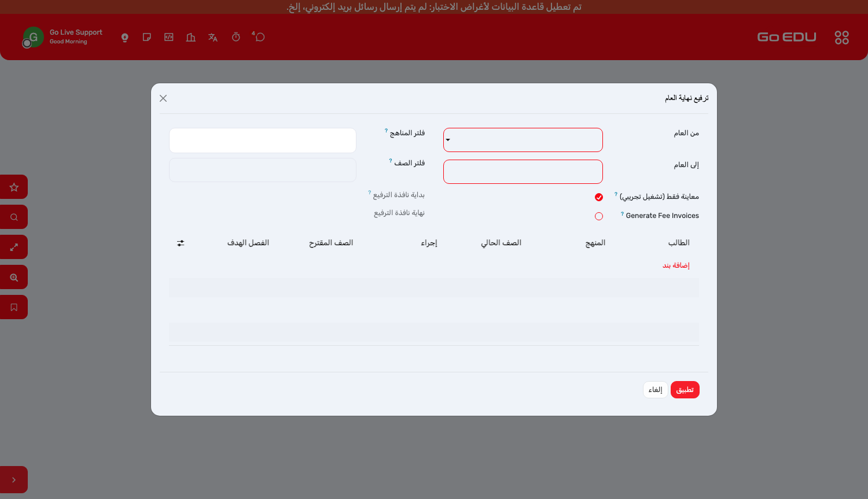Image resolution: width=868 pixels, height=499 pixels.
Task: Click the bookmark sidebar button
Action: (x=14, y=307)
